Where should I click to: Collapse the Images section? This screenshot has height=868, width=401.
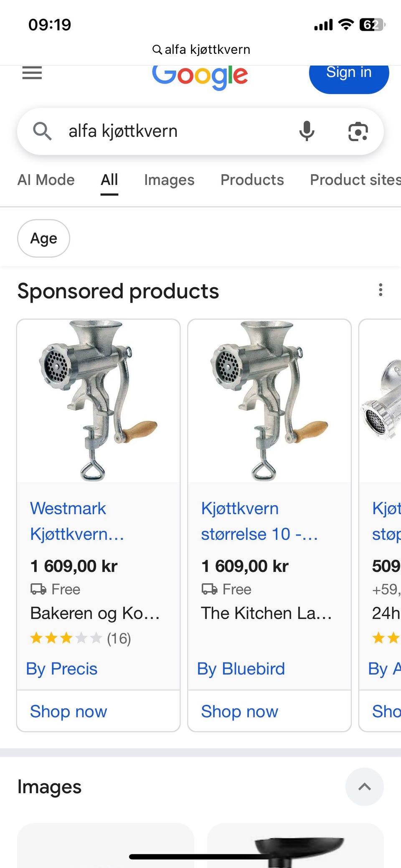click(364, 787)
